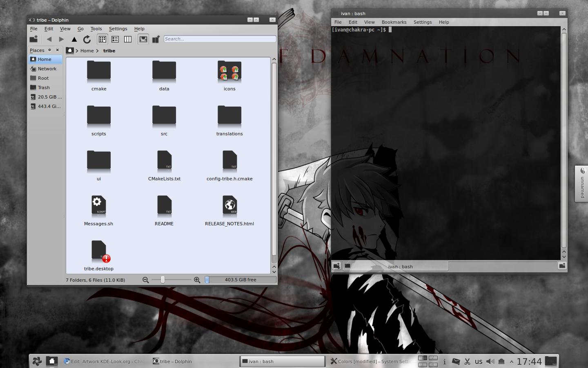The width and height of the screenshot is (588, 368).
Task: Open Konsole's View menu
Action: [x=370, y=22]
